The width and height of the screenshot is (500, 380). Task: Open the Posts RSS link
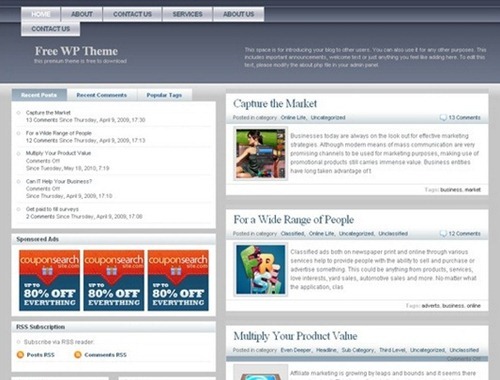tap(40, 355)
